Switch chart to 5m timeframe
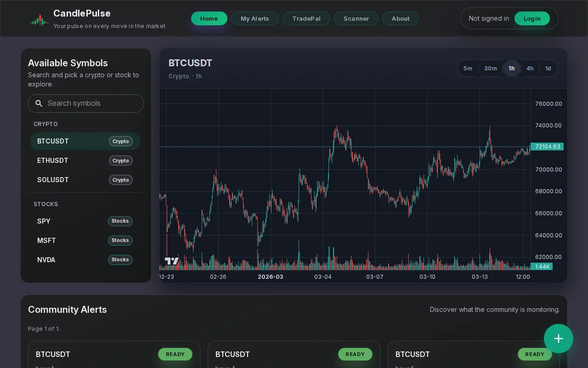Viewport: 588px width, 368px height. [468, 68]
